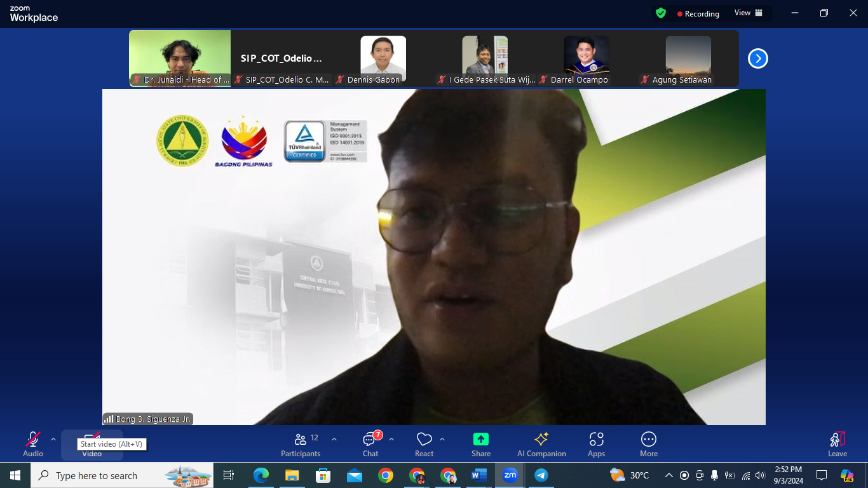Open the React emoji picker
This screenshot has width=868, height=488.
(424, 444)
